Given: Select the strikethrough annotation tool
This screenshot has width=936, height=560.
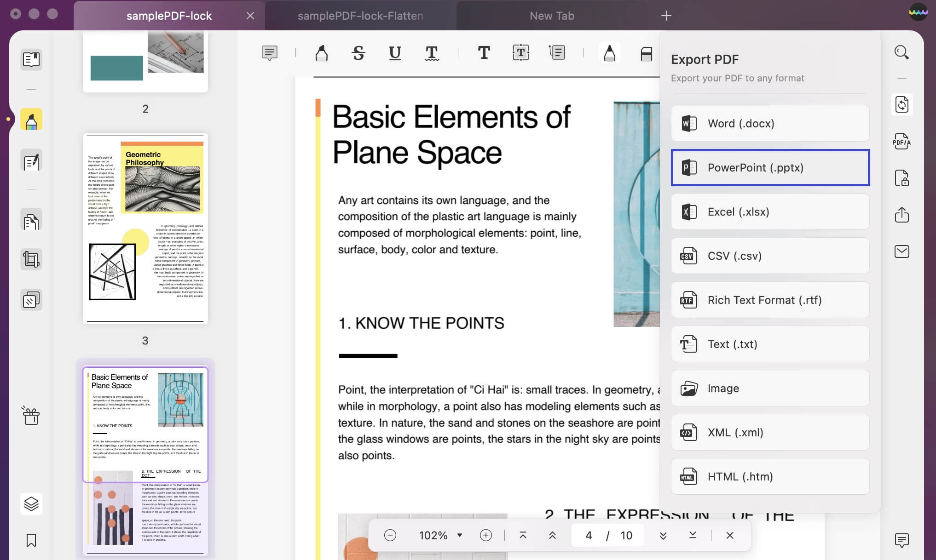Looking at the screenshot, I should pyautogui.click(x=358, y=53).
